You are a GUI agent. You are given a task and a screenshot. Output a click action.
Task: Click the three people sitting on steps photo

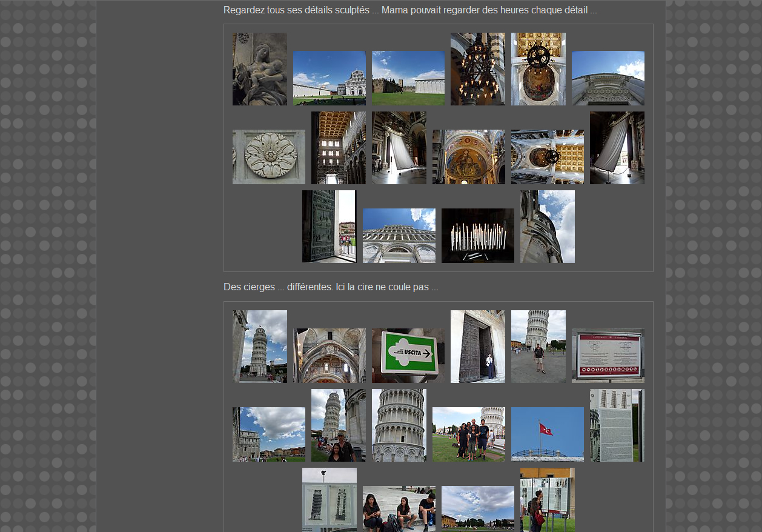tap(399, 509)
